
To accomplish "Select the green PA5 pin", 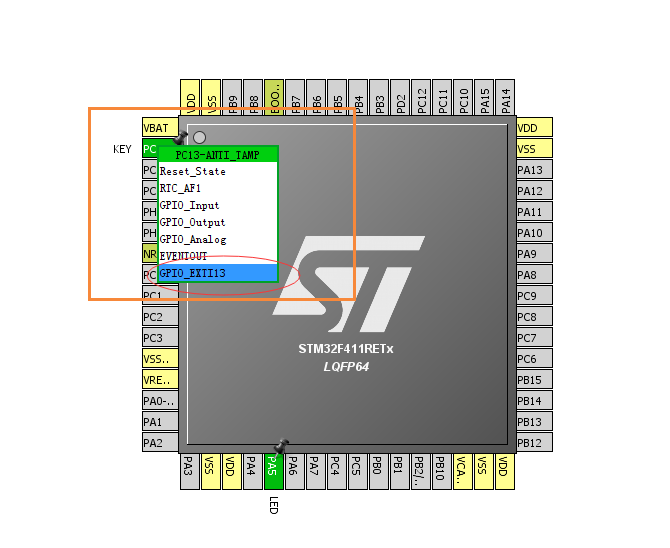I will coord(273,471).
